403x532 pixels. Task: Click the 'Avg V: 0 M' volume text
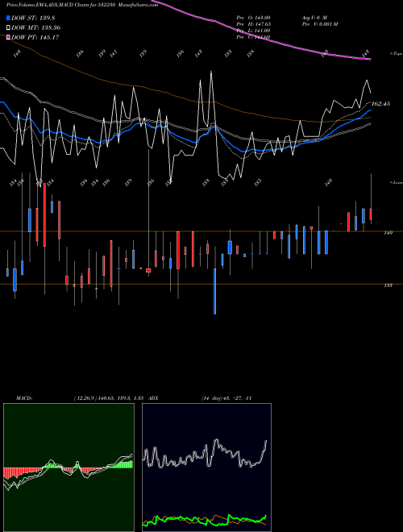314,17
